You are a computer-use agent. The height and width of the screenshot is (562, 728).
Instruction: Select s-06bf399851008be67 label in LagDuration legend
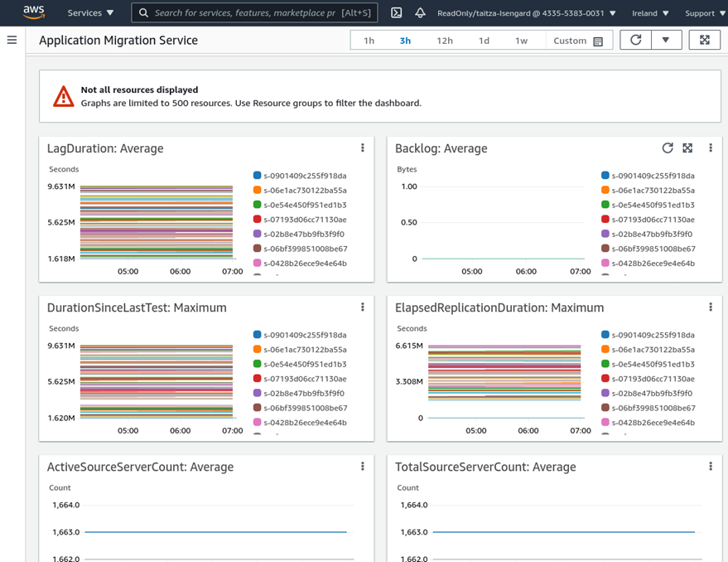[x=306, y=249]
